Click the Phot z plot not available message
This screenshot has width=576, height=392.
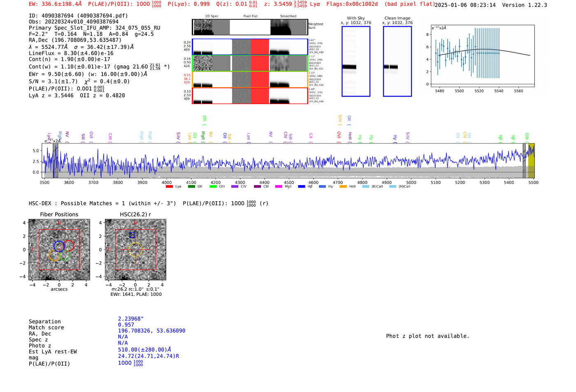pos(427,336)
